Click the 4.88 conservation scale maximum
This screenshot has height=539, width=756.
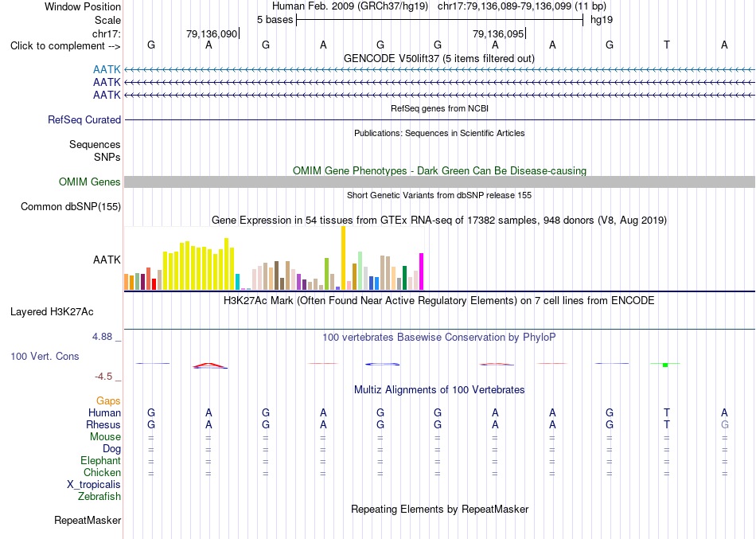(x=102, y=336)
